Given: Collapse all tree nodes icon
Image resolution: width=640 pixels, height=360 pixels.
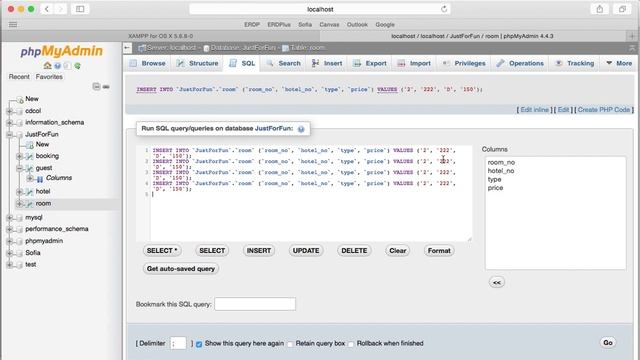Looking at the screenshot, I should tap(96, 87).
